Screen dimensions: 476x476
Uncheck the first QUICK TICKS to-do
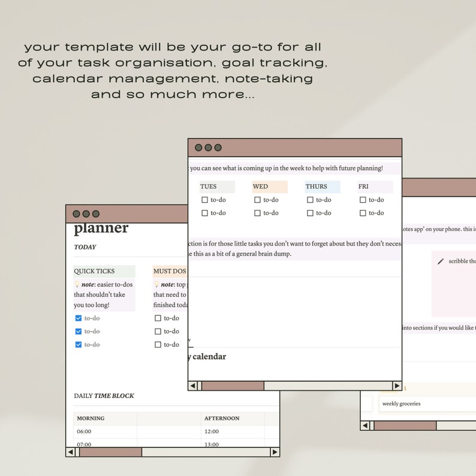click(x=79, y=318)
